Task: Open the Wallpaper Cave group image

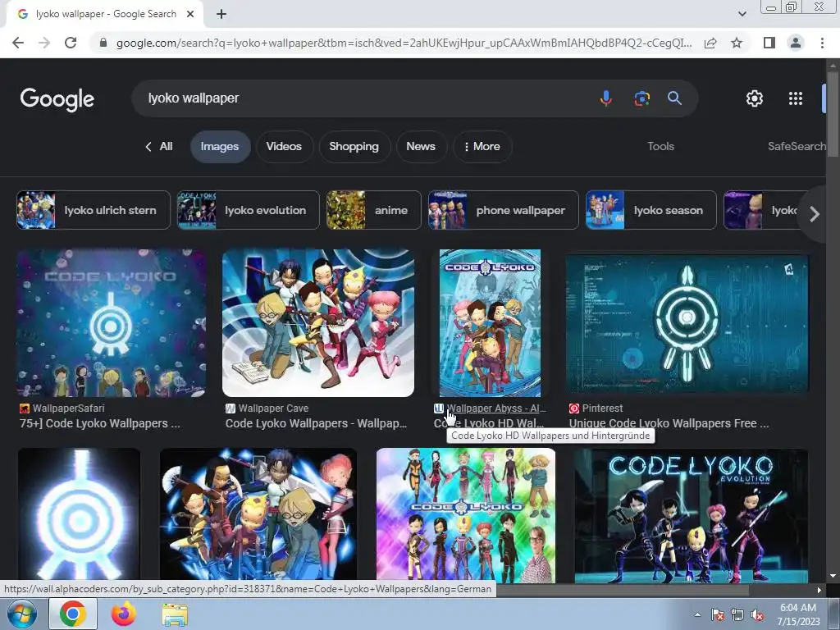Action: pyautogui.click(x=318, y=323)
